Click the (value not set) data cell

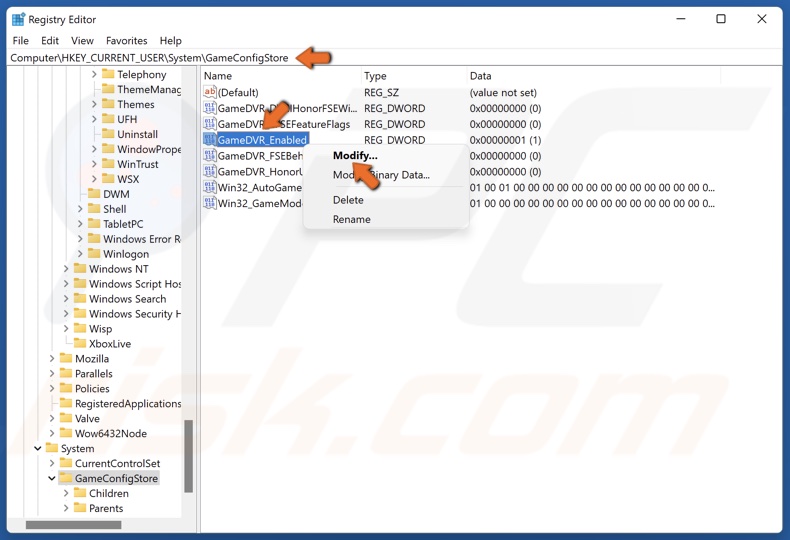click(x=503, y=92)
